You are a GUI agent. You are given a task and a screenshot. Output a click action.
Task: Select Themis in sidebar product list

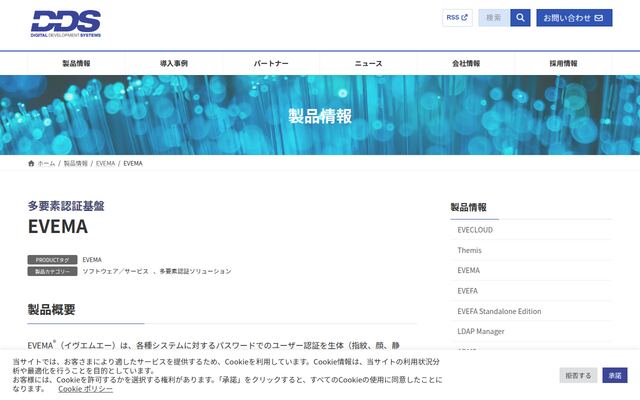[531, 250]
